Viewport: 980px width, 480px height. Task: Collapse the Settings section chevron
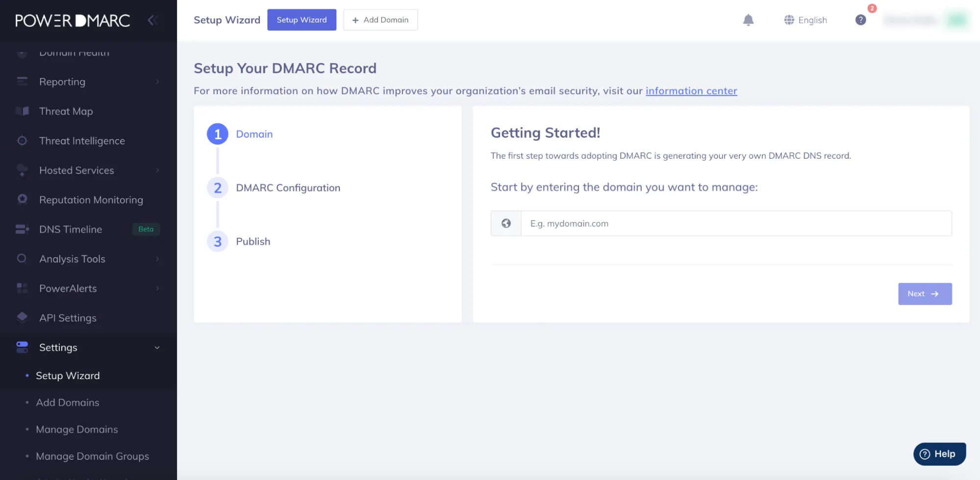[157, 348]
